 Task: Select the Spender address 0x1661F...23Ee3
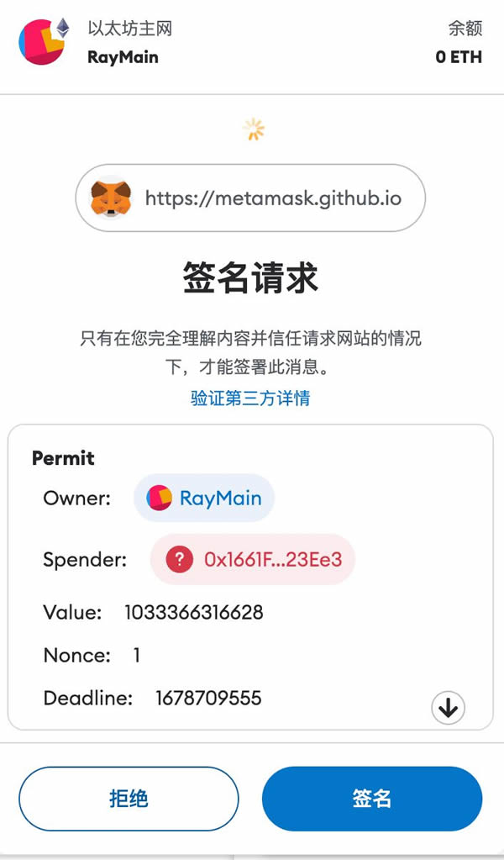(273, 559)
